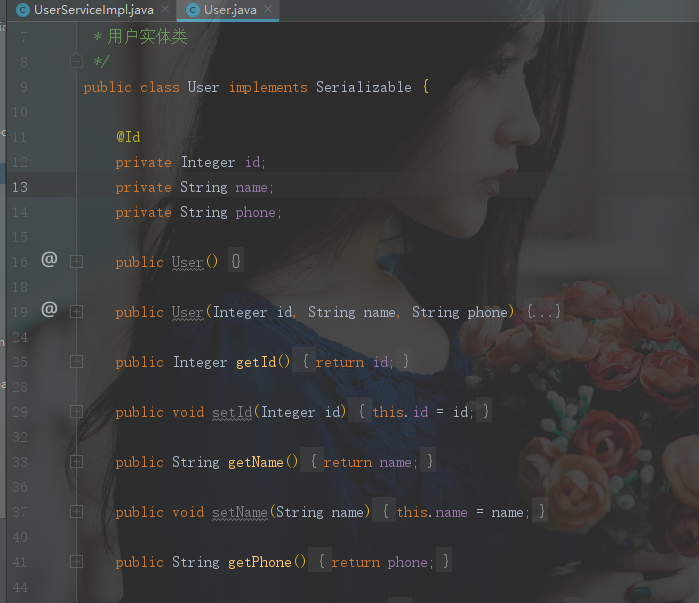Click the 'name' field on line 13
This screenshot has height=603, width=699.
click(251, 187)
